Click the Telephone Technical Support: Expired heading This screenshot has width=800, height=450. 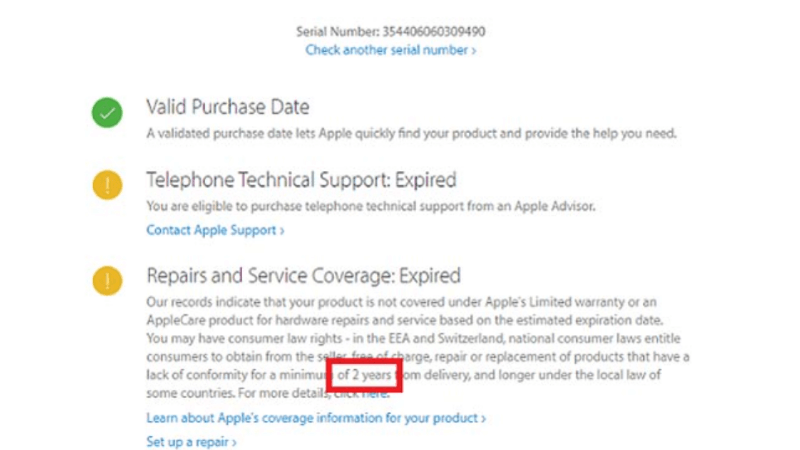tap(301, 180)
